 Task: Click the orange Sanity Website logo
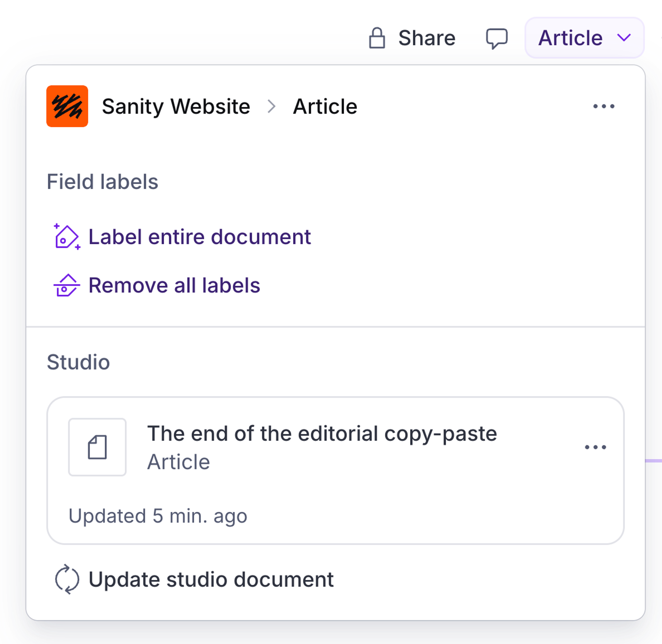pyautogui.click(x=67, y=106)
